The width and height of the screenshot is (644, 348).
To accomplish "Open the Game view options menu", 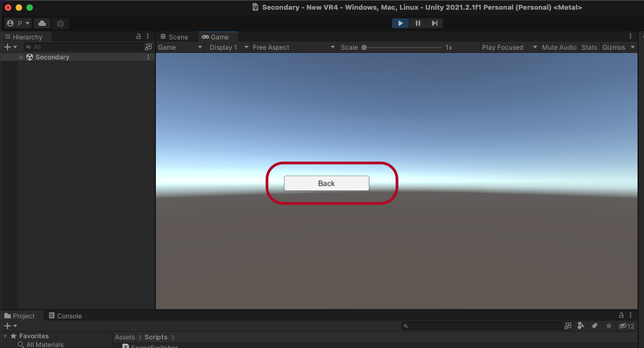I will click(631, 37).
